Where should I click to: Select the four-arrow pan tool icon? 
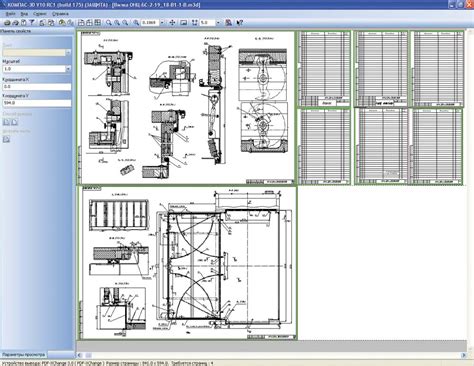tap(172, 23)
